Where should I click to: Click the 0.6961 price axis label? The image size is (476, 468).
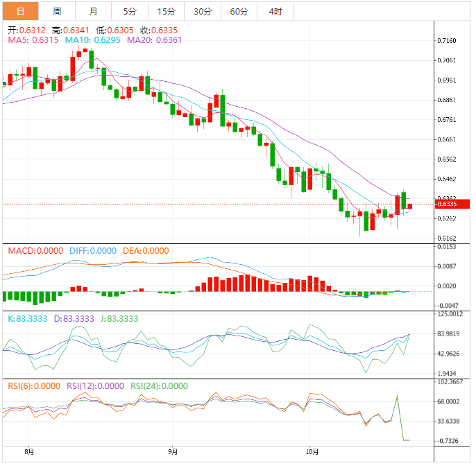point(447,80)
